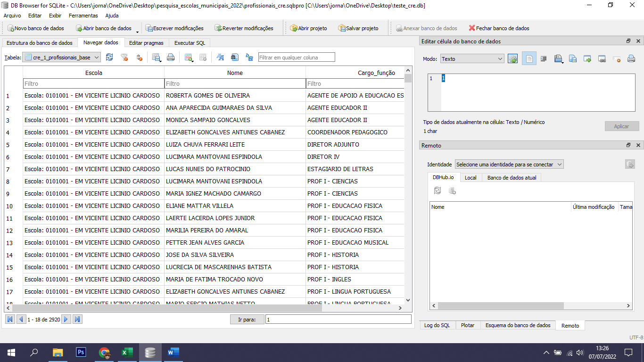Clear sorting icon in table toolbar
Viewport: 644px width, 362px height.
pyautogui.click(x=139, y=57)
